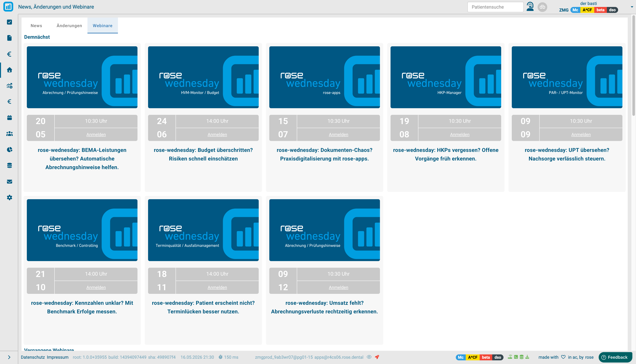Click the stopwatch icon beside 150 ms

point(220,357)
